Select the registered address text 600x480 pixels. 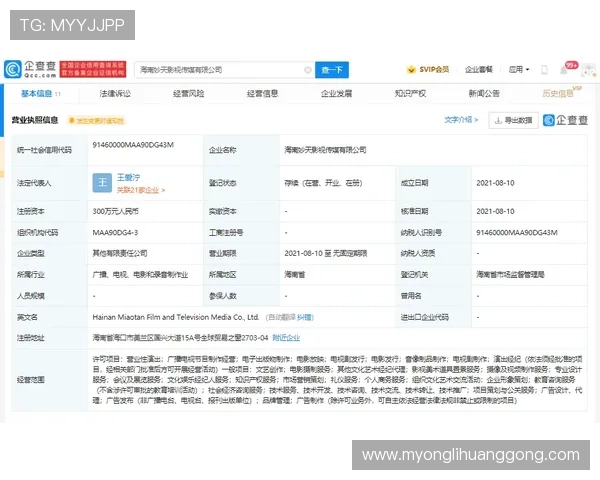coord(180,338)
